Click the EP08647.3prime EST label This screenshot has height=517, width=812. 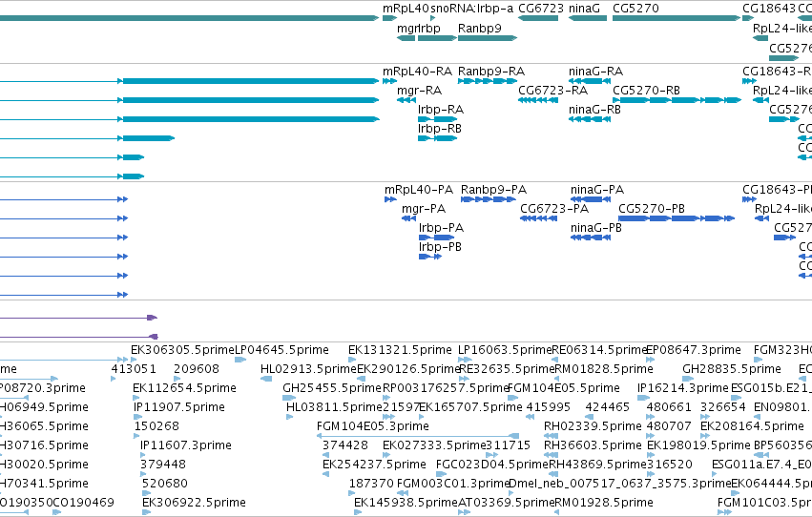coord(694,350)
